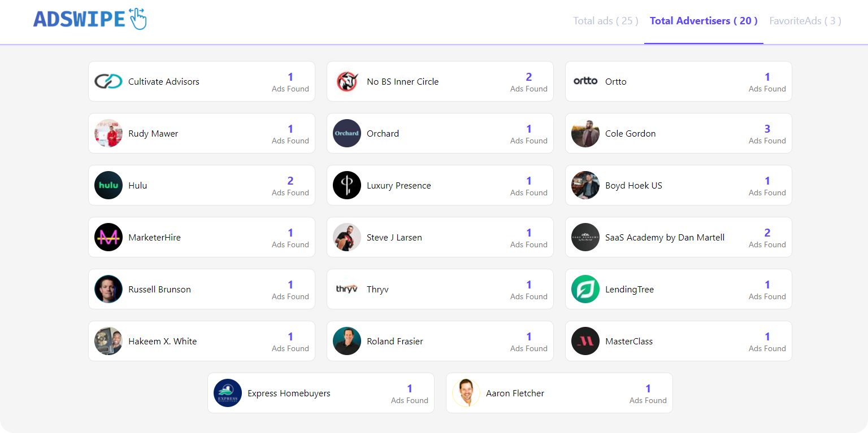The width and height of the screenshot is (868, 433).
Task: Click the Boyd Hoek US name text
Action: click(x=633, y=186)
